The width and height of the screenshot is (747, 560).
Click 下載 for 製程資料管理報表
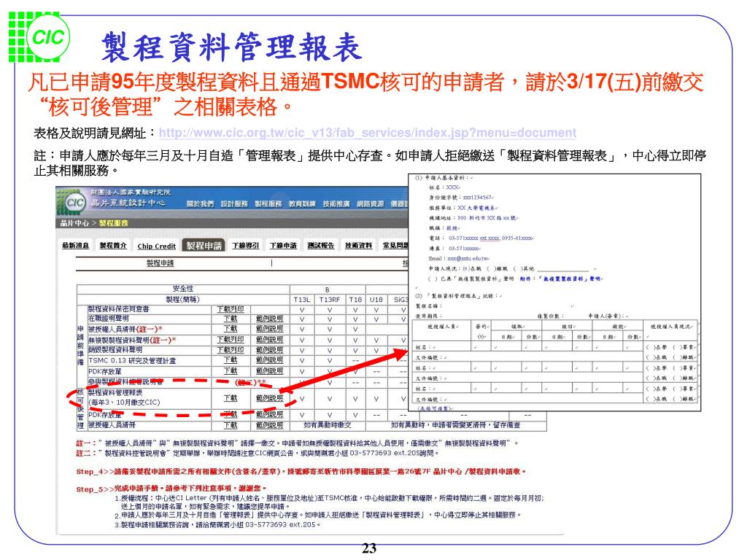[x=231, y=398]
